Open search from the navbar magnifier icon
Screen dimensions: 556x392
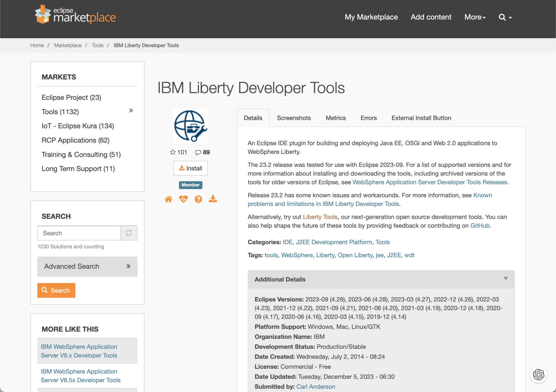pos(503,17)
